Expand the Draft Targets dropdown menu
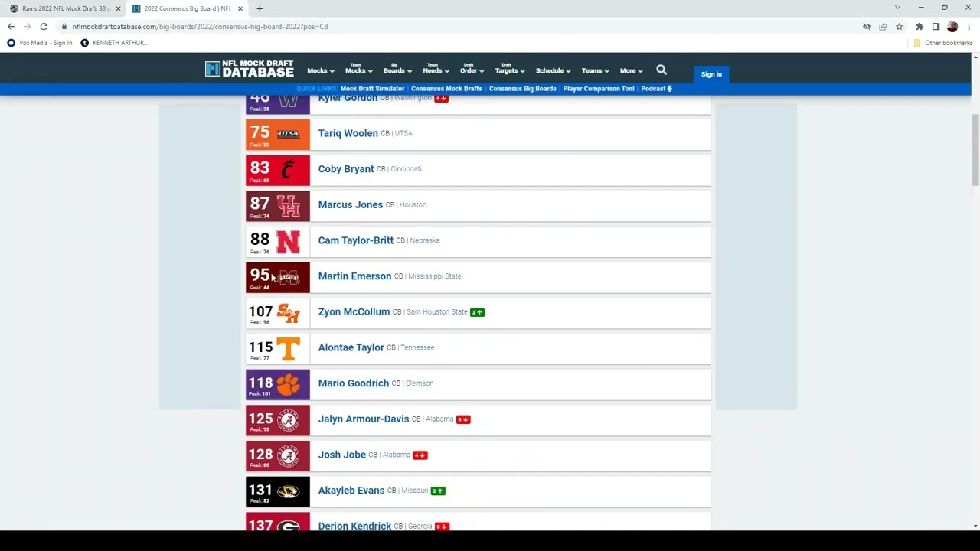 click(509, 69)
